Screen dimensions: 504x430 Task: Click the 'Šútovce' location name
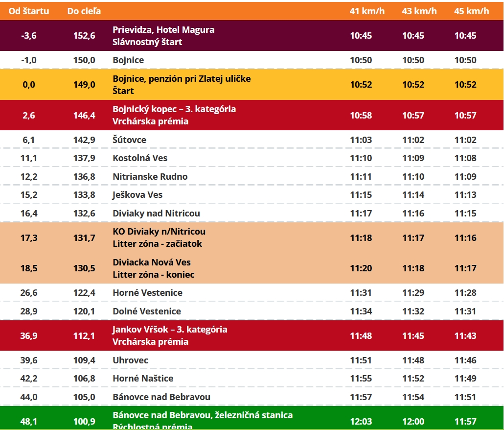tap(129, 140)
